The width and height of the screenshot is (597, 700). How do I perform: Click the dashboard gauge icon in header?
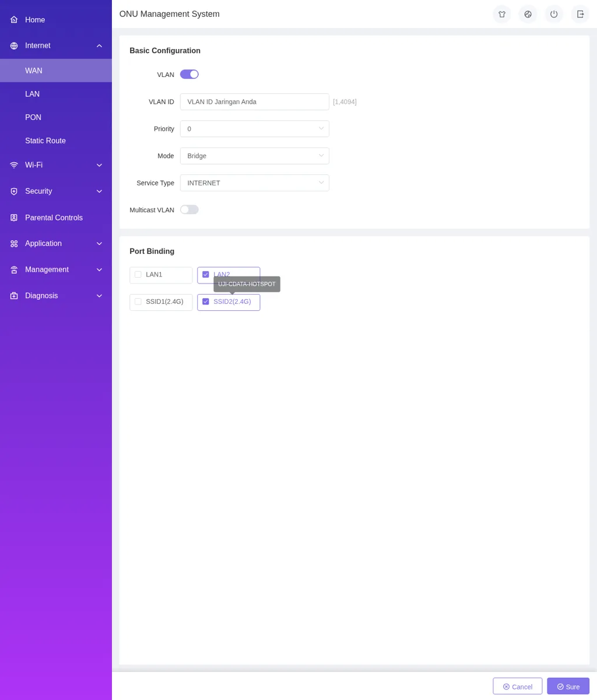coord(528,14)
